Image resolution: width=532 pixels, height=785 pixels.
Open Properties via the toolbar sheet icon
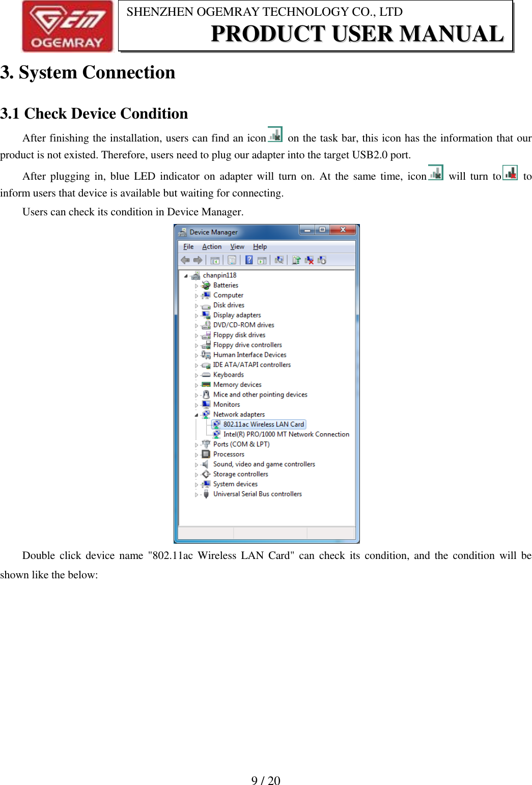(232, 260)
